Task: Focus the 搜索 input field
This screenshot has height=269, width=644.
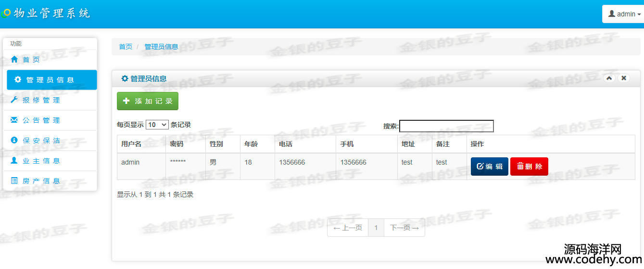Action: [x=446, y=126]
